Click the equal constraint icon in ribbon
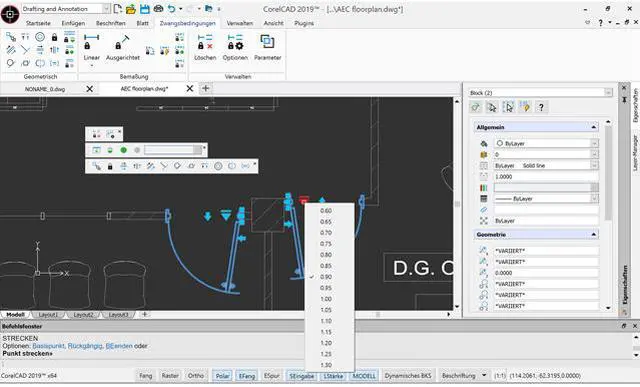This screenshot has height=387, width=640. (54, 63)
